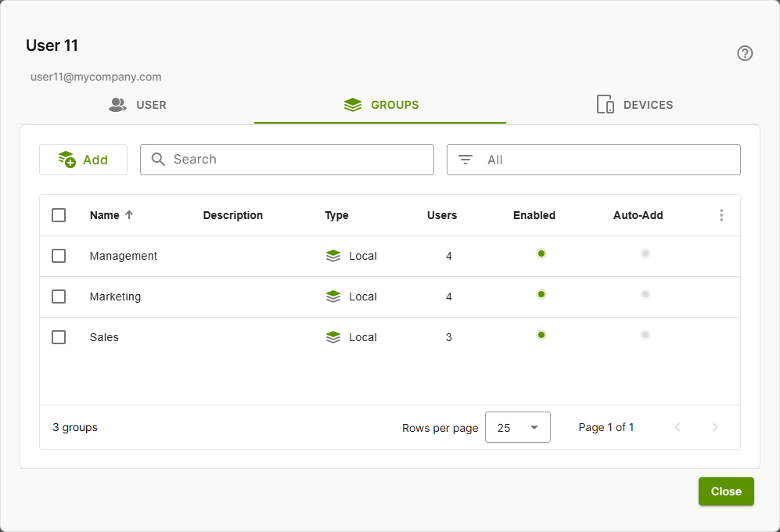This screenshot has width=780, height=532.
Task: Click the Local group icon in Sales row
Action: (x=333, y=337)
